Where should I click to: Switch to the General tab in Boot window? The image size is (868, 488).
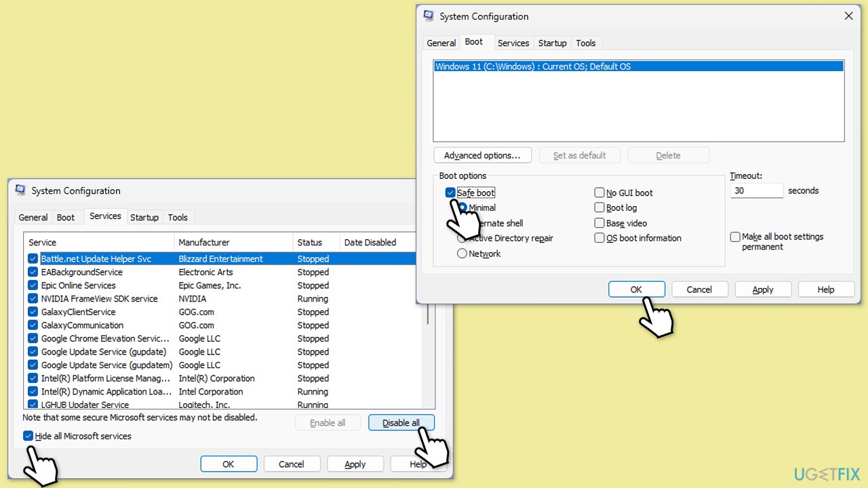click(x=441, y=43)
